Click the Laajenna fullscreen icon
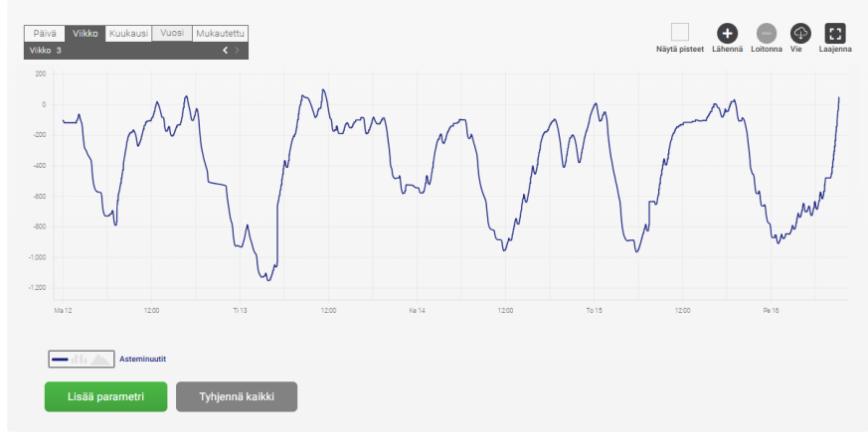The height and width of the screenshot is (447, 868). point(835,33)
